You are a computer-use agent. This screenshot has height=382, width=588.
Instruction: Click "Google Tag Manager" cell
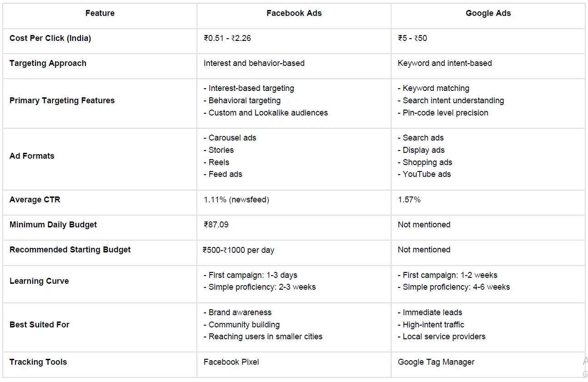[436, 362]
